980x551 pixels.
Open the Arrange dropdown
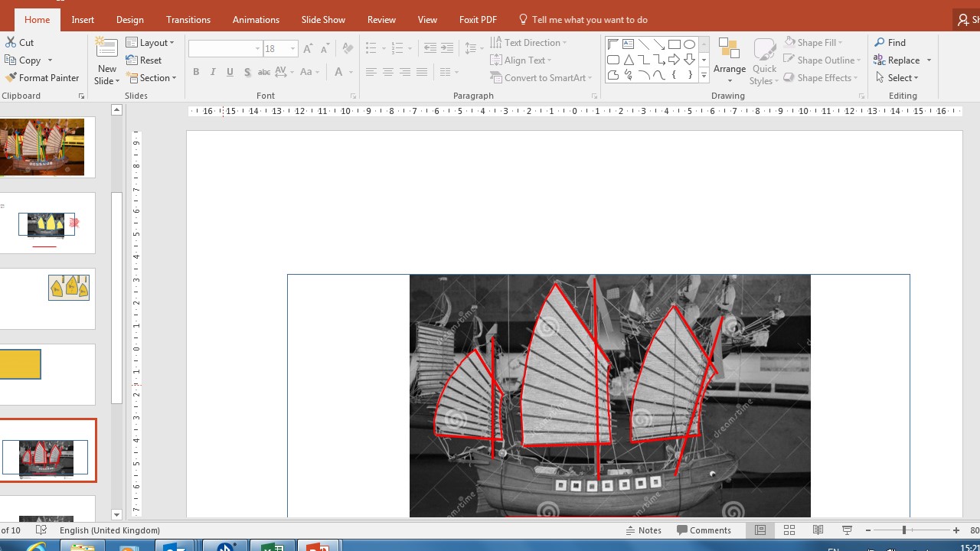point(730,60)
